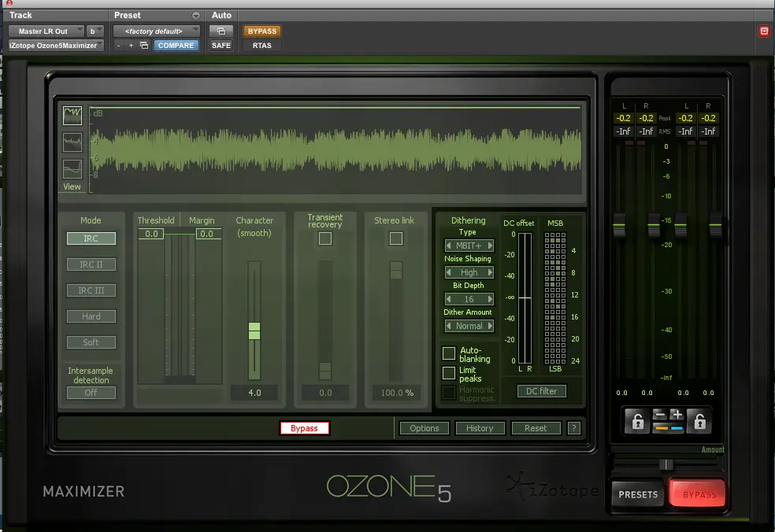This screenshot has width=775, height=532.
Task: Click left arrow of Bit Depth 16
Action: (448, 299)
